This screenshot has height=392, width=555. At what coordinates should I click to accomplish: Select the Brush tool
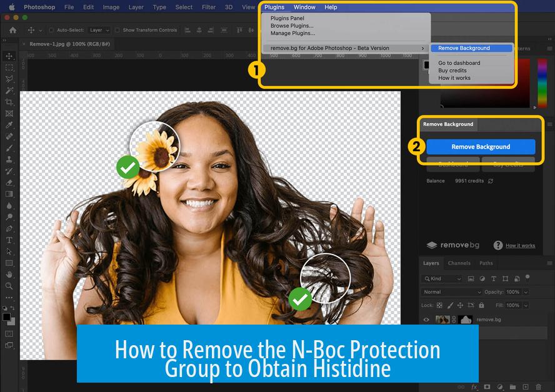pyautogui.click(x=9, y=148)
